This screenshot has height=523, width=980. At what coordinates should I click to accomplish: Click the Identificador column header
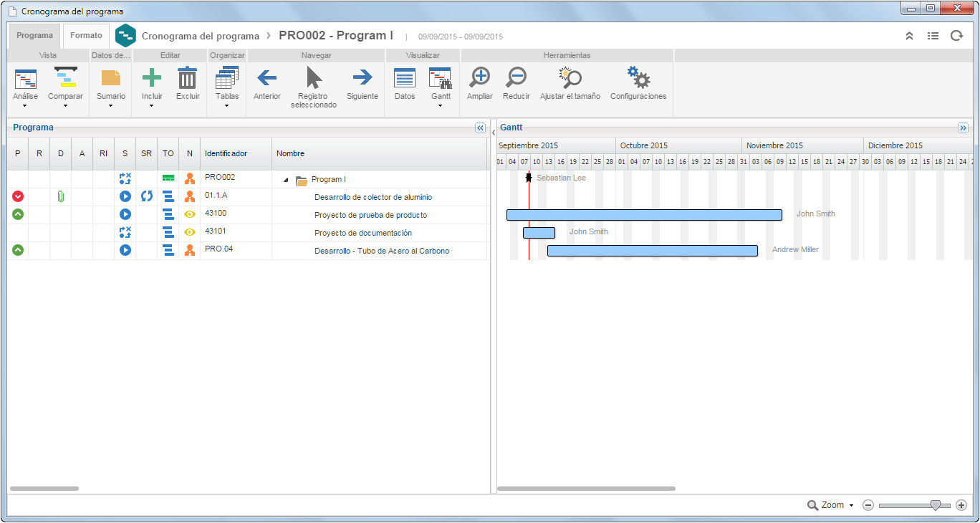click(236, 153)
